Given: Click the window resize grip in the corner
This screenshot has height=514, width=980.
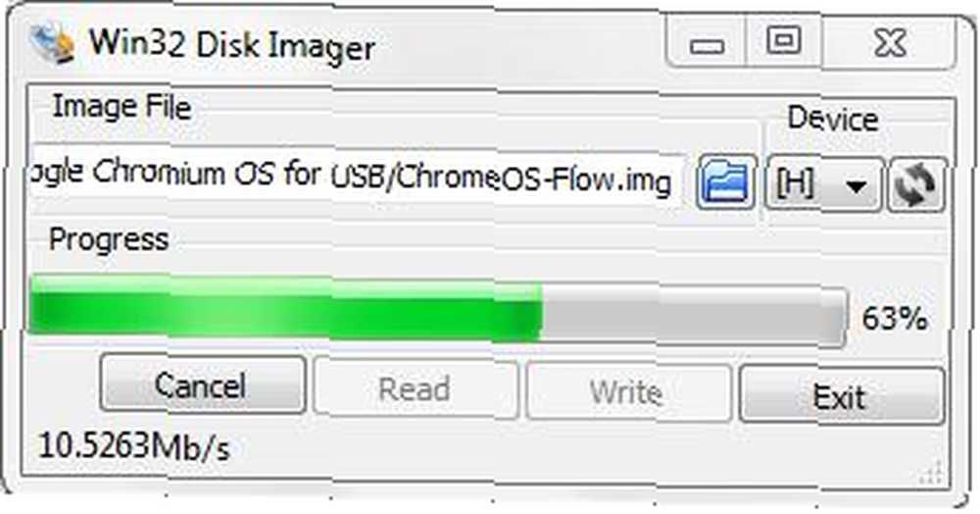Looking at the screenshot, I should tap(931, 474).
